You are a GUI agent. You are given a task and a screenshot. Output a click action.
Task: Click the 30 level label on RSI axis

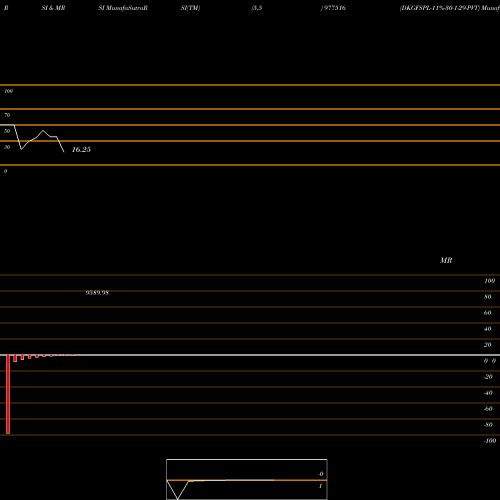point(7,147)
